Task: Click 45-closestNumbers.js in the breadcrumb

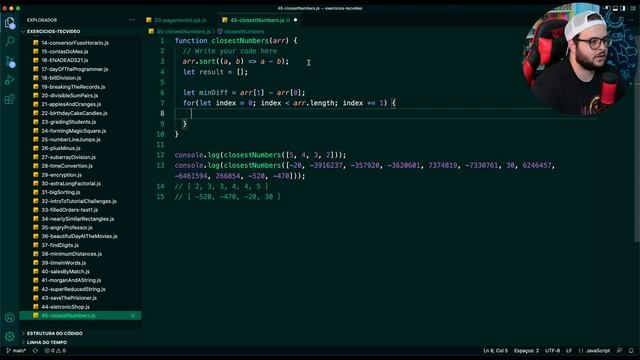Action: (183, 31)
